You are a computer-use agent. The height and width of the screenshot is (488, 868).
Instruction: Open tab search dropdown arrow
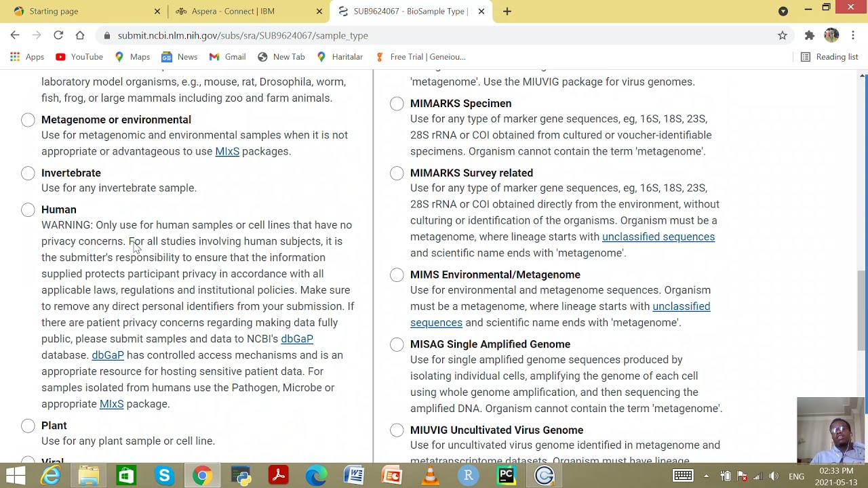783,11
